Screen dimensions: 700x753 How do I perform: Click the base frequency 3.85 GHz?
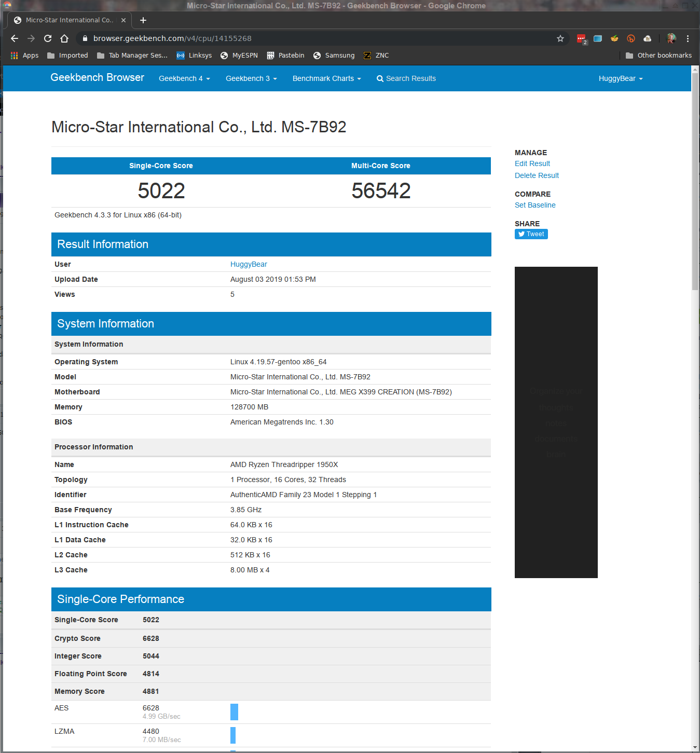[x=246, y=510]
